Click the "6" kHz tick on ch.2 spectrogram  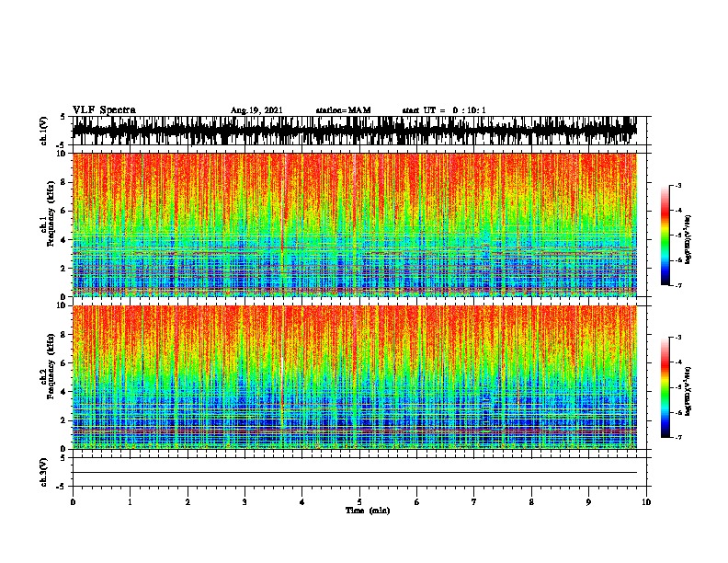point(64,363)
